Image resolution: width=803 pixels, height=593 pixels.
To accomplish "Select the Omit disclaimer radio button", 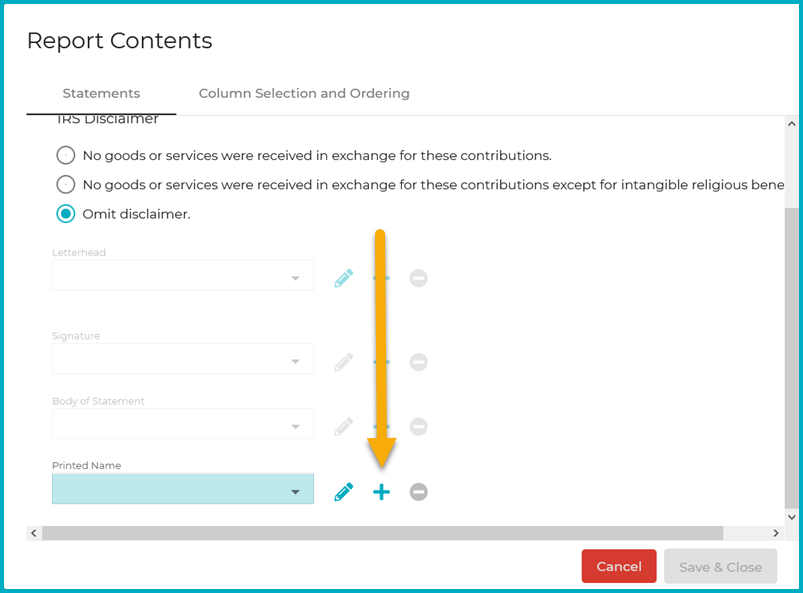I will click(x=66, y=214).
